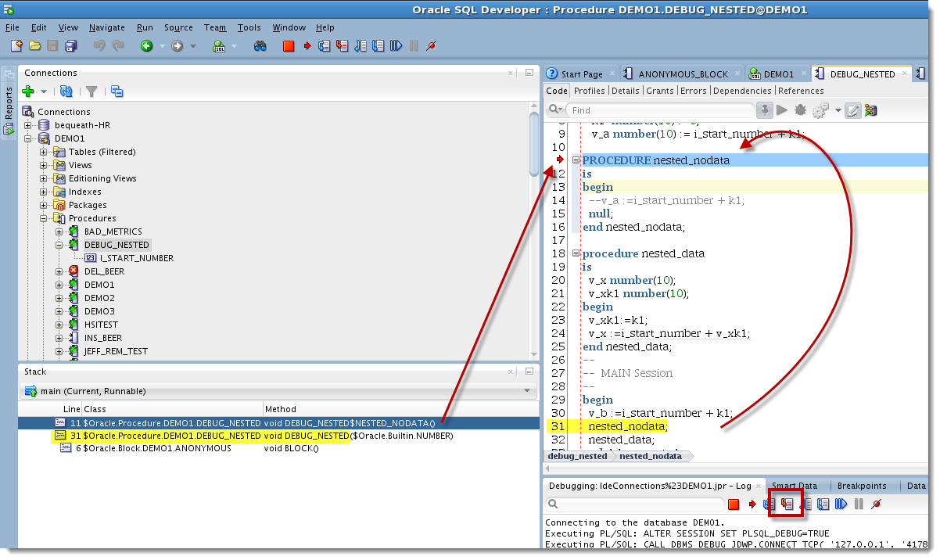Click Step to End of Method in main toolbar

tap(379, 46)
